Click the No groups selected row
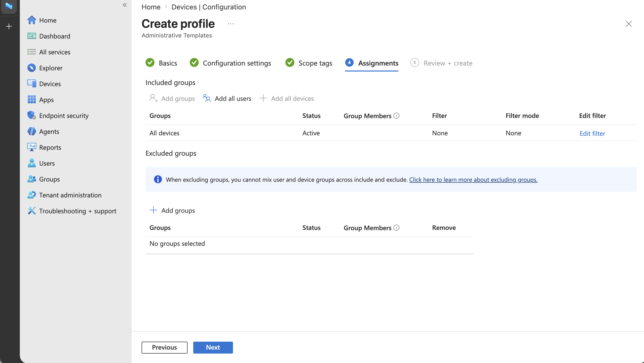The image size is (644, 363). click(309, 244)
